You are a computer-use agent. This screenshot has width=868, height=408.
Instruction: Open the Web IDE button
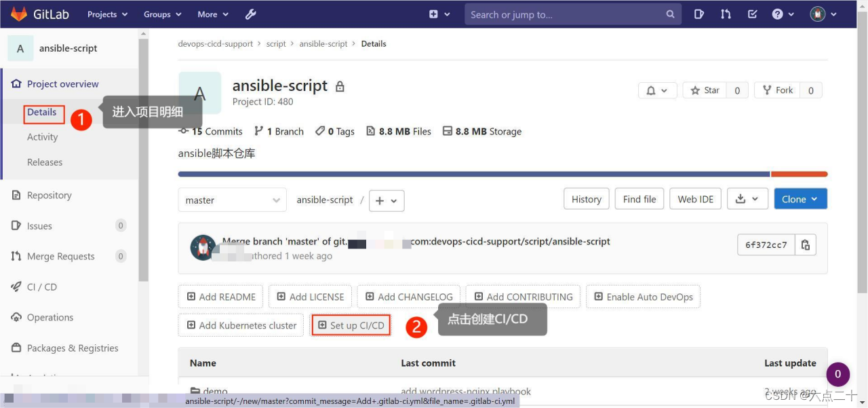tap(696, 199)
